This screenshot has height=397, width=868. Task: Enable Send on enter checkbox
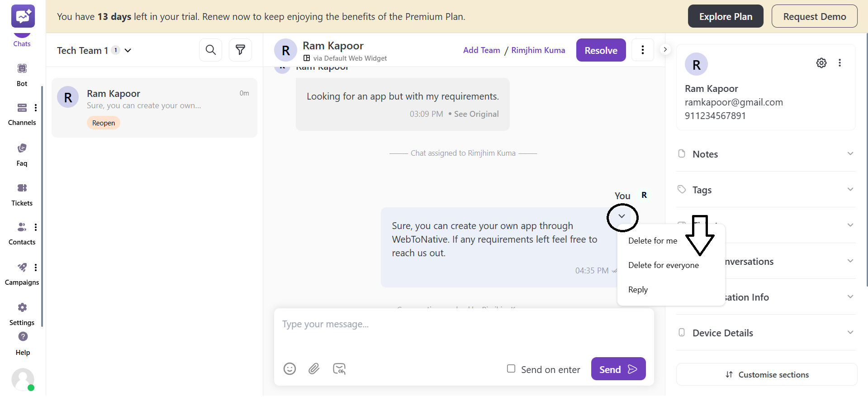[511, 369]
